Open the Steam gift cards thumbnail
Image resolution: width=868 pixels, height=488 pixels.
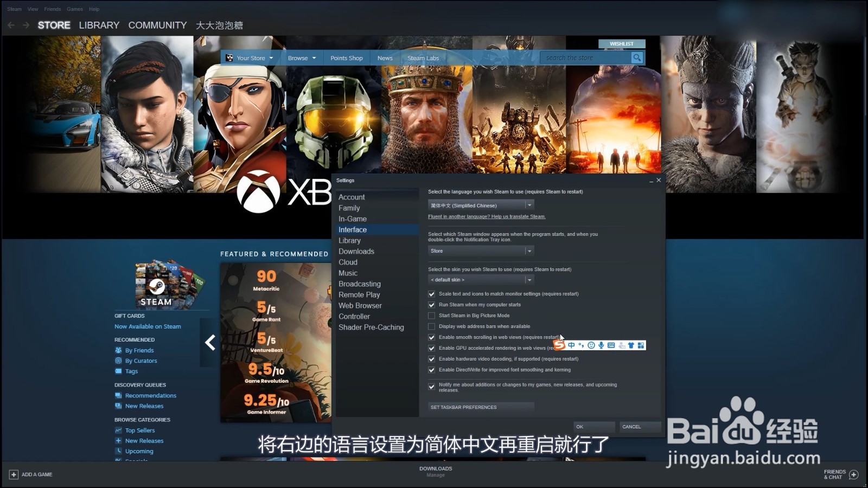click(x=169, y=284)
